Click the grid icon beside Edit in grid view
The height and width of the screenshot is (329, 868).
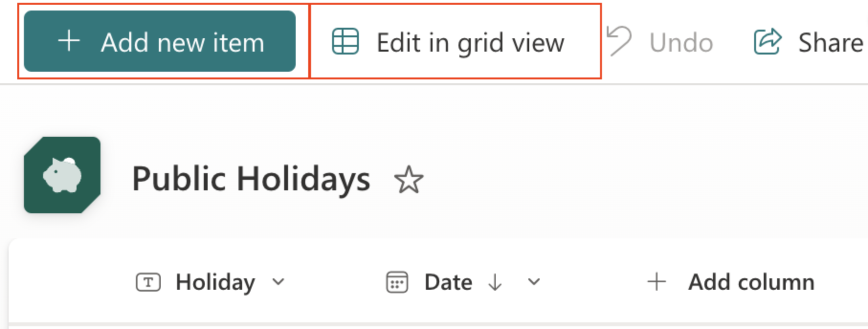pyautogui.click(x=345, y=42)
